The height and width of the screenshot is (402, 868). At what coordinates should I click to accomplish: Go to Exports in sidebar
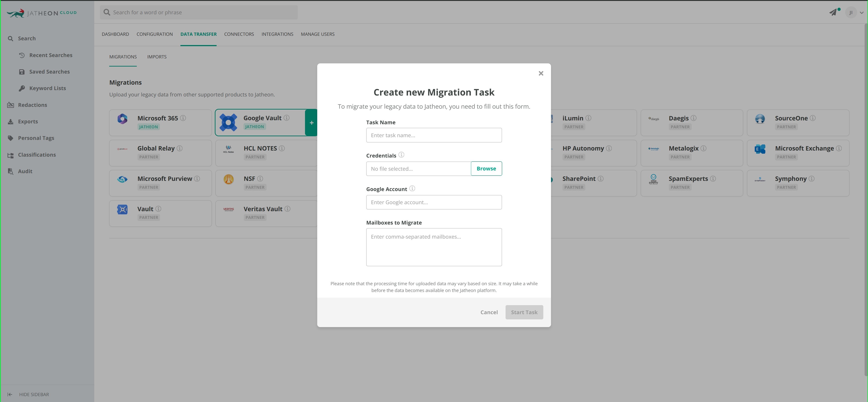[28, 121]
